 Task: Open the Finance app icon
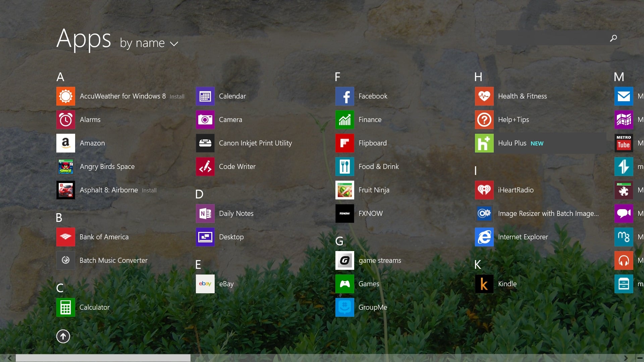[345, 120]
